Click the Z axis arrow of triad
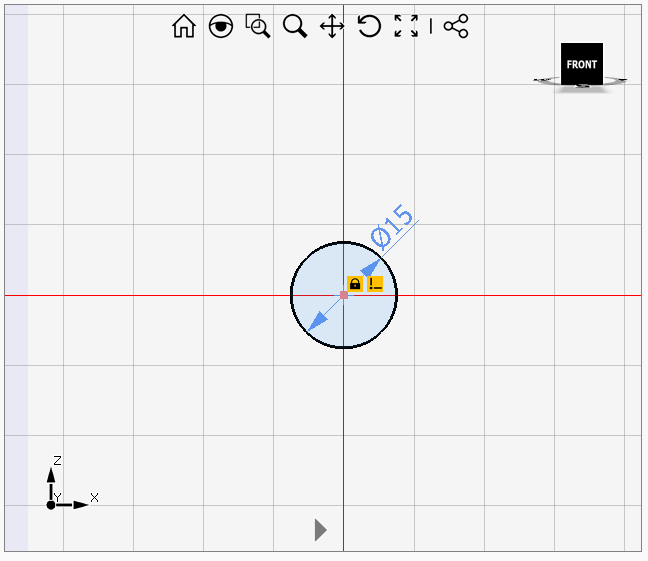 (x=51, y=474)
